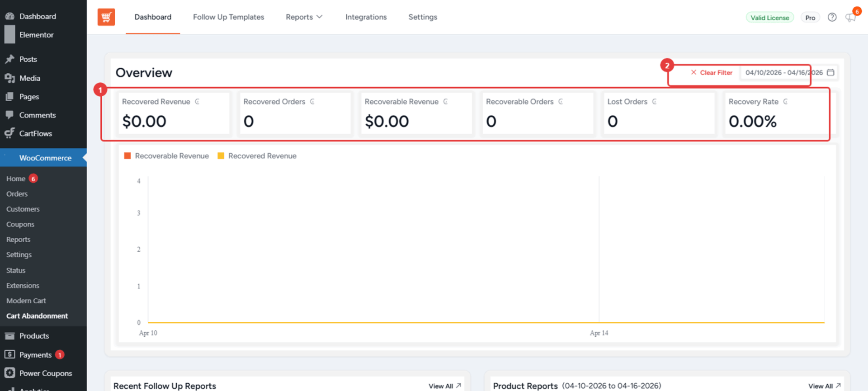
Task: Open WooCommerce Orders submenu item
Action: coord(17,194)
